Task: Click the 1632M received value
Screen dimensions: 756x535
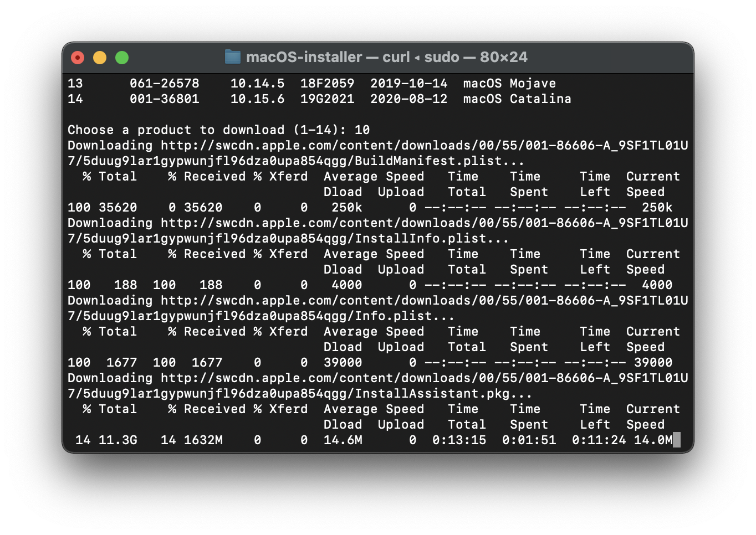Action: [203, 440]
